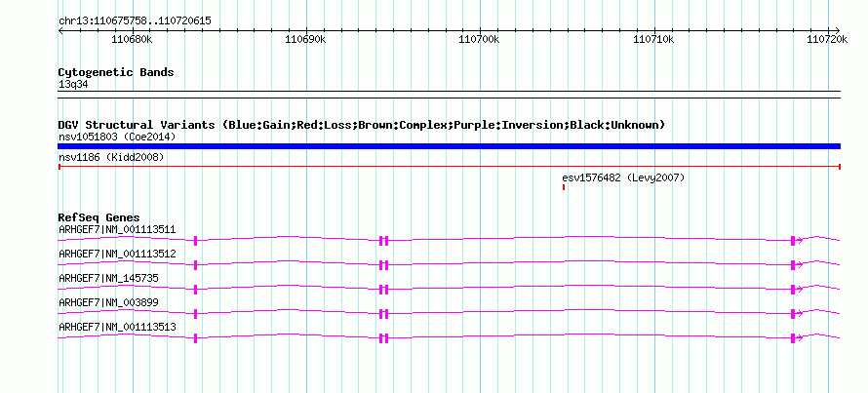Click the double exon of NM_145735 transcript
868x393 pixels.
pyautogui.click(x=384, y=290)
